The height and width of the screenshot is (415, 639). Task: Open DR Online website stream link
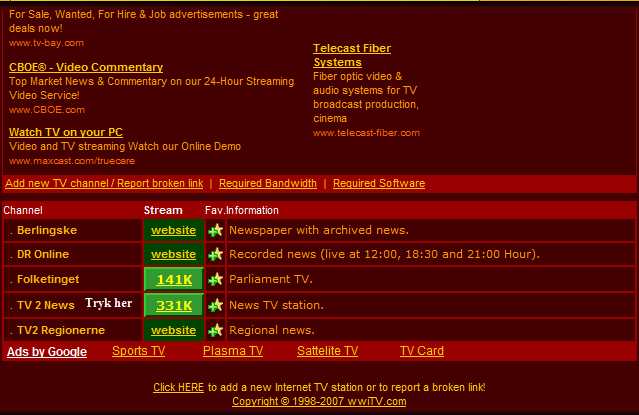[x=173, y=254]
